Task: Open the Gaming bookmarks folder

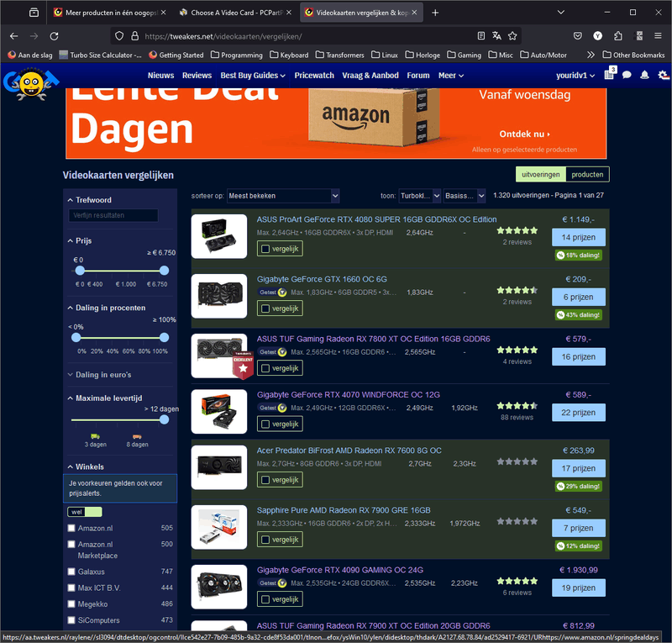Action: [x=464, y=55]
